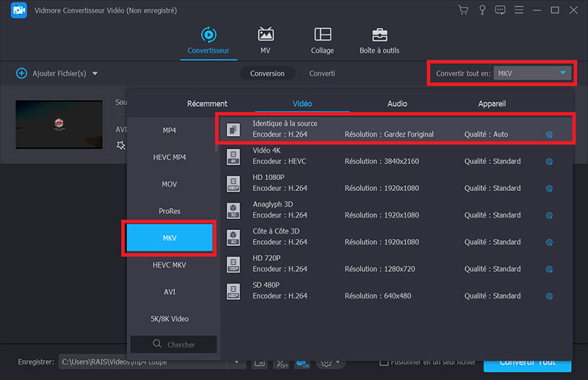Viewport: 588px width, 380px height.
Task: Select MOV in the format list
Action: pyautogui.click(x=170, y=184)
